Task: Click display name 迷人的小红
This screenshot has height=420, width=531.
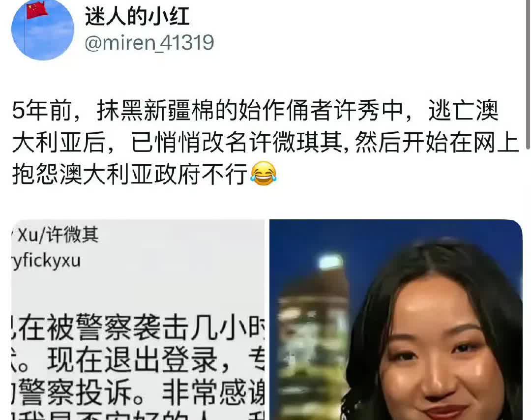Action: (x=137, y=16)
